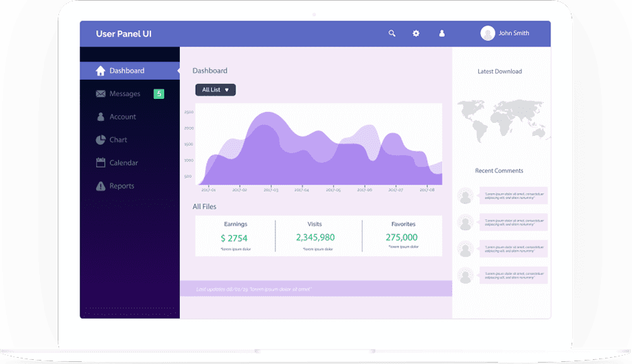Click the first recent comment avatar
This screenshot has width=632, height=364.
[x=466, y=196]
